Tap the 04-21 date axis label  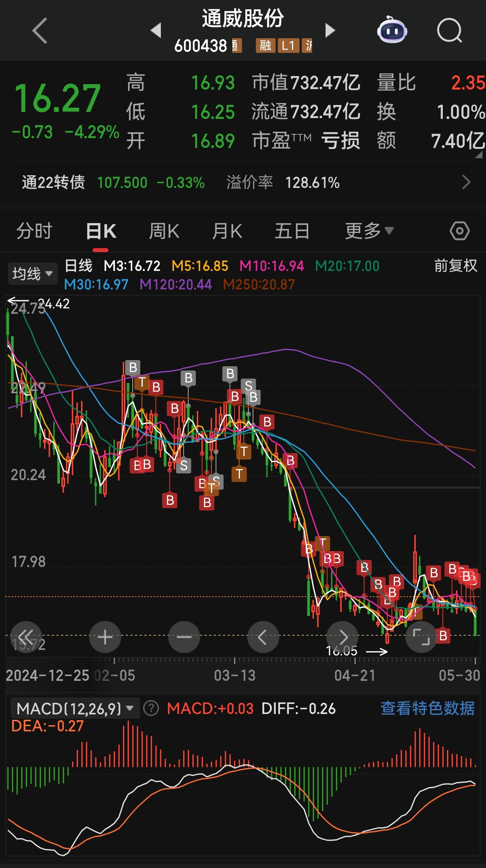355,675
